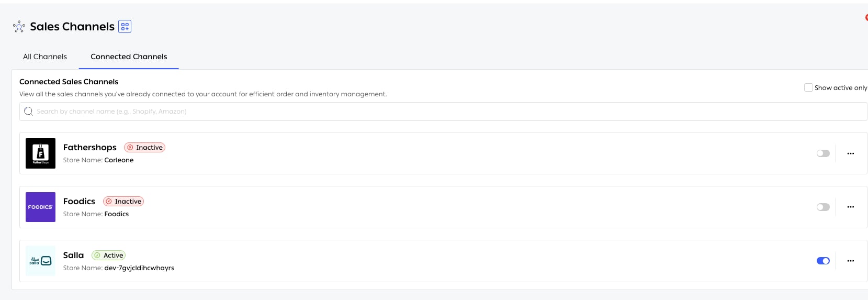Open the Foodics three-dot options menu

(851, 207)
